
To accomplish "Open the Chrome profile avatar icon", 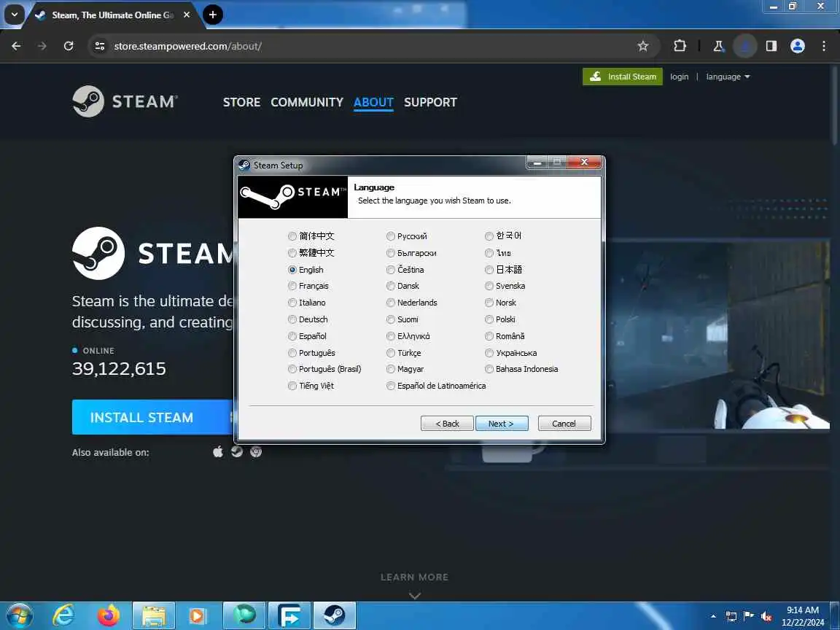I will [x=798, y=46].
